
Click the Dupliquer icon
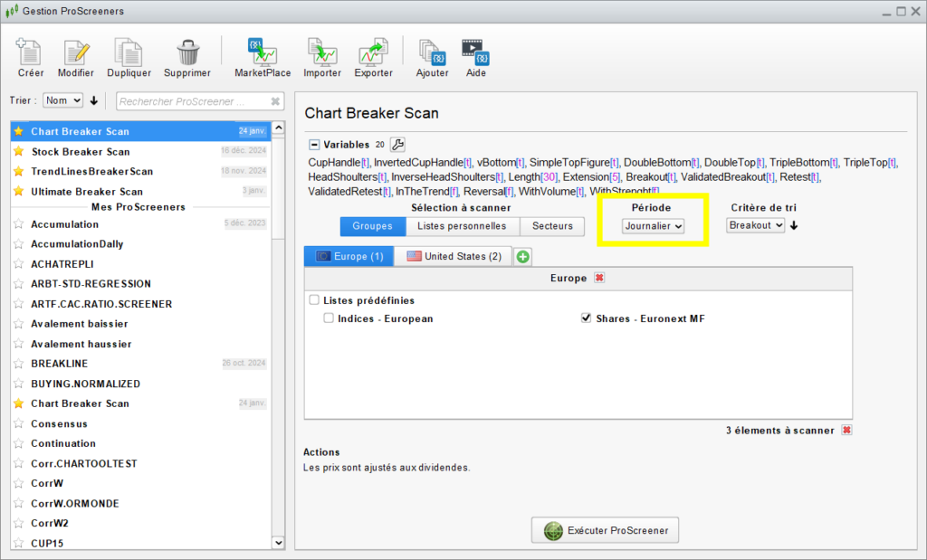point(129,52)
